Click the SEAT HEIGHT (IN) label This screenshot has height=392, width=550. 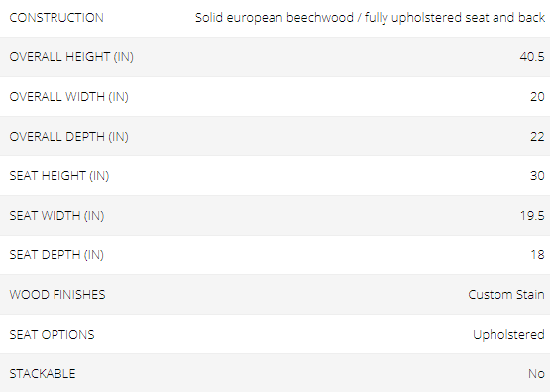[x=59, y=176]
